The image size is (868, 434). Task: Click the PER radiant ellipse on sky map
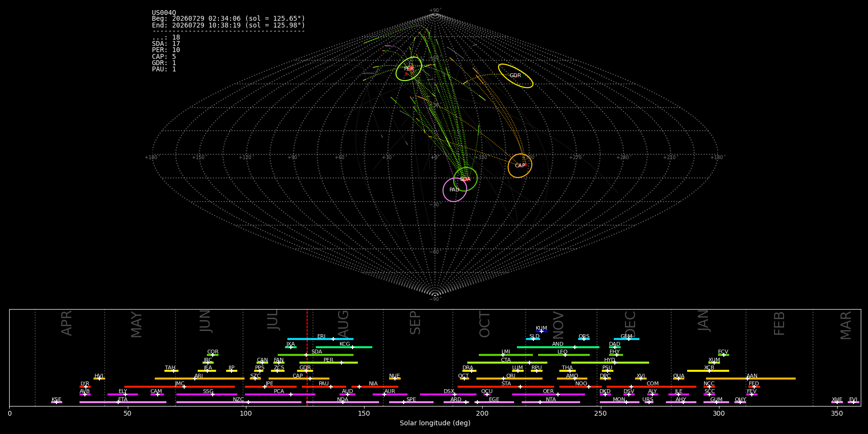[x=409, y=69]
